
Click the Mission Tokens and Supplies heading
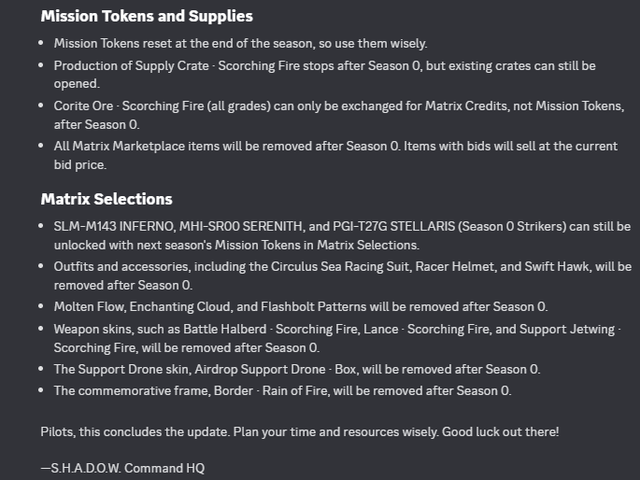[x=147, y=16]
